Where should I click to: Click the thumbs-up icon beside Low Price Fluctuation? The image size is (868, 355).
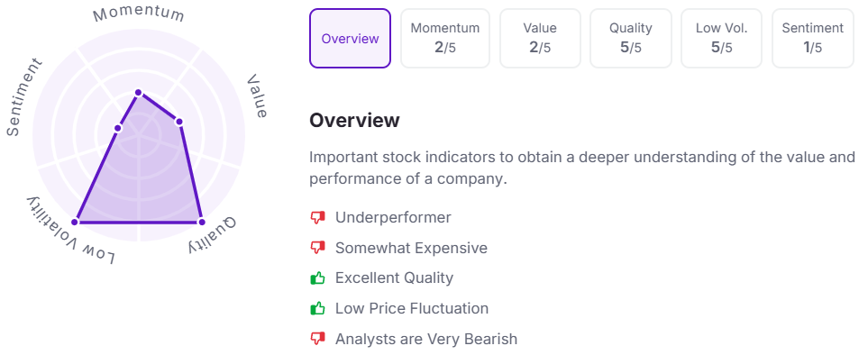[317, 308]
